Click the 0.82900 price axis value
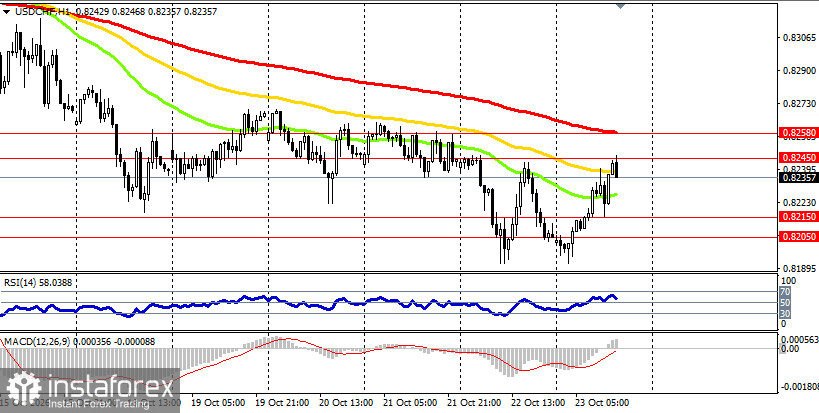The height and width of the screenshot is (413, 819). click(x=800, y=70)
